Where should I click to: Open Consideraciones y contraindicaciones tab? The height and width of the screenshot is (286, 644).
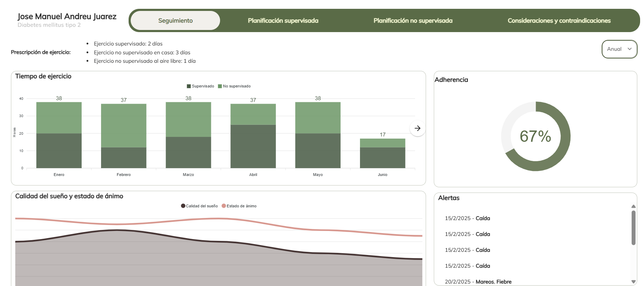tap(559, 20)
